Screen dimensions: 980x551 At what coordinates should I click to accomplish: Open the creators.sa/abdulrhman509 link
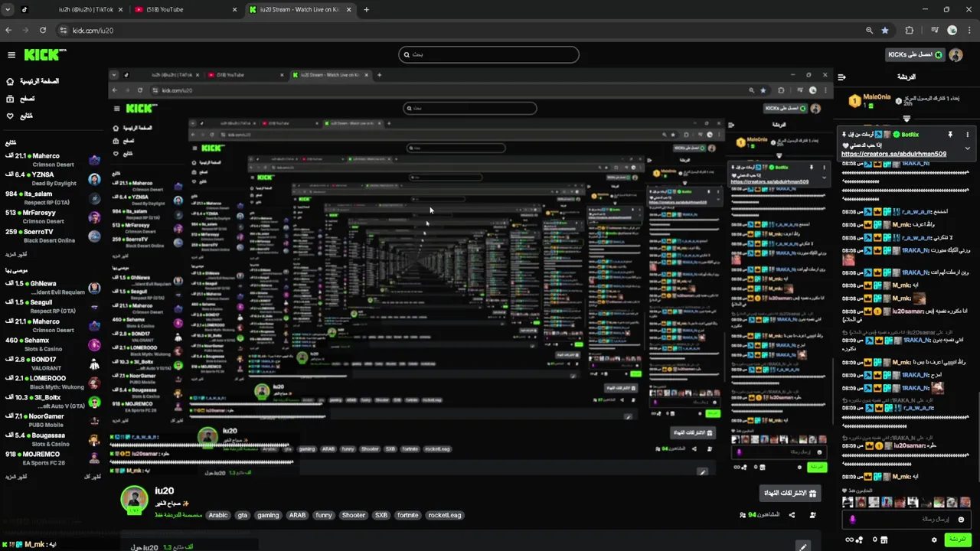(x=893, y=154)
